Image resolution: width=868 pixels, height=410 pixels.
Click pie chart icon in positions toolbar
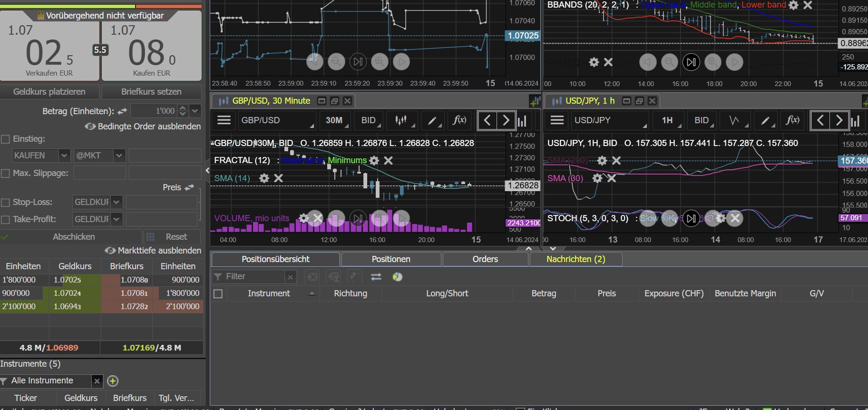pyautogui.click(x=397, y=276)
